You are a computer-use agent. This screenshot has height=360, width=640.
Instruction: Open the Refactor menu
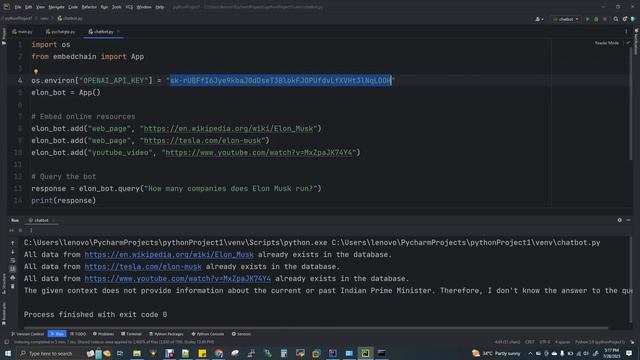[x=89, y=7]
